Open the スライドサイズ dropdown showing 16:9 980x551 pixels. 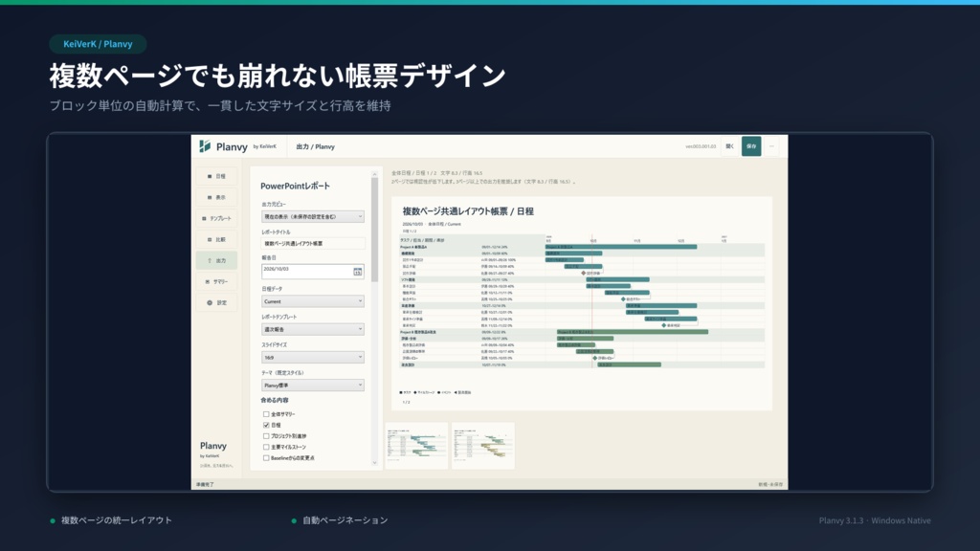click(x=313, y=358)
